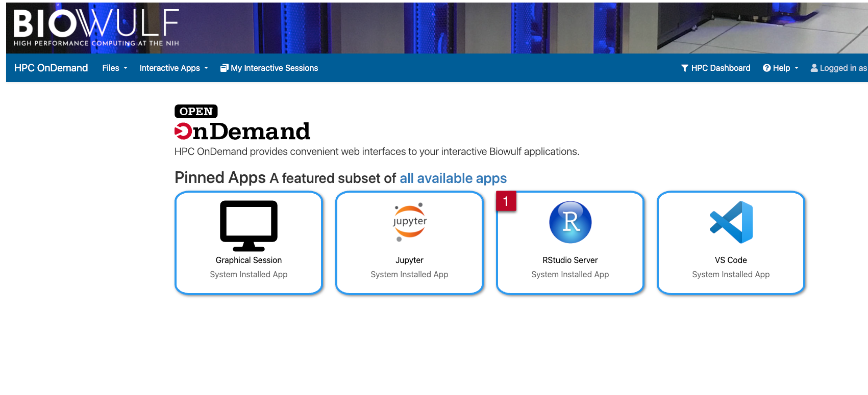Image resolution: width=868 pixels, height=395 pixels.
Task: Open the Jupyter app logo
Action: pyautogui.click(x=409, y=222)
